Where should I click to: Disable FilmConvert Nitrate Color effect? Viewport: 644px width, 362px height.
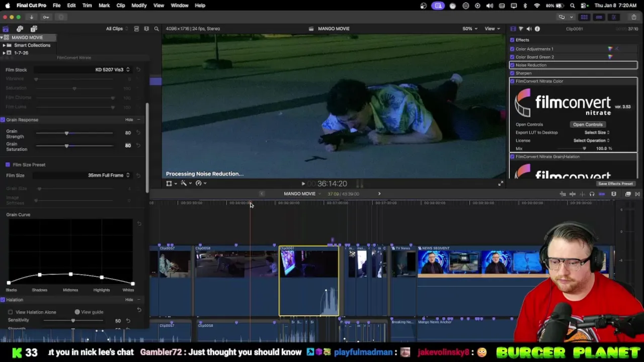[512, 81]
